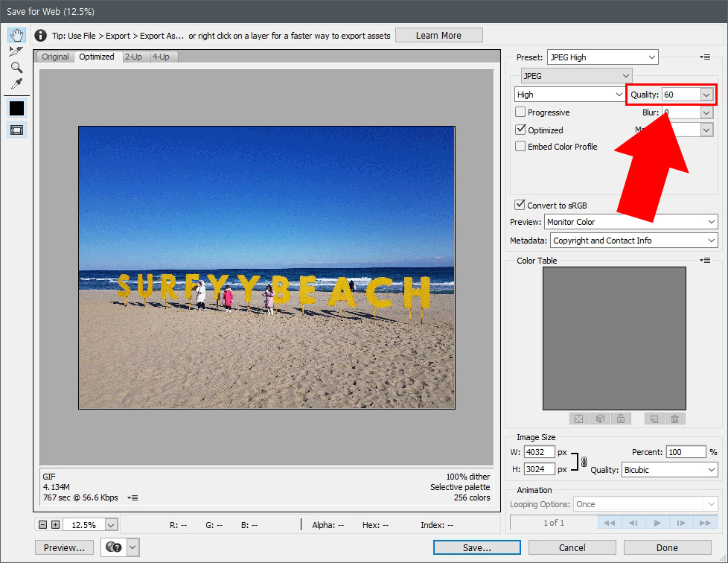Toggle slices visibility icon
This screenshot has height=563, width=728.
[x=16, y=130]
